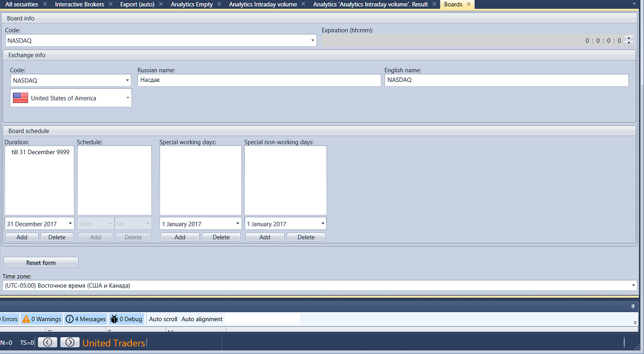Viewport: 644px width, 354px height.
Task: Delete a Special non-working day
Action: tap(306, 237)
